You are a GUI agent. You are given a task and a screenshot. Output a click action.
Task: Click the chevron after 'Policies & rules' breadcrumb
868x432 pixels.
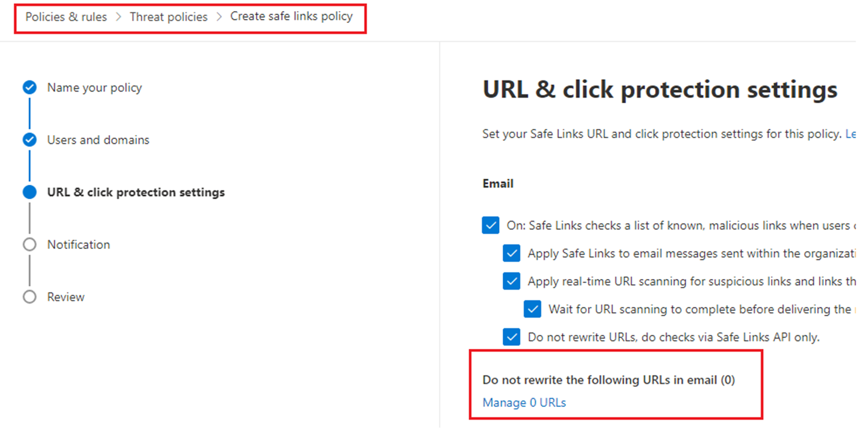[118, 17]
